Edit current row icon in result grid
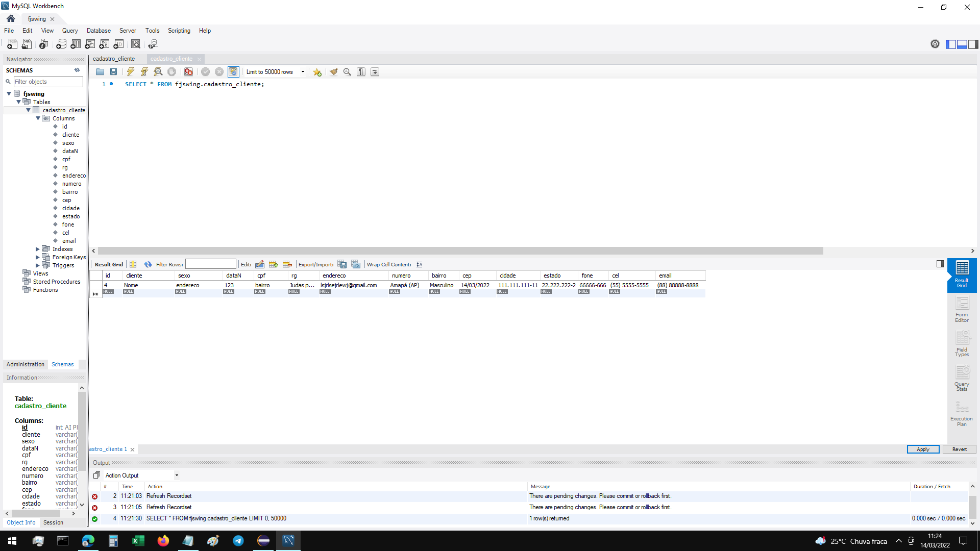The width and height of the screenshot is (980, 551). click(x=260, y=264)
